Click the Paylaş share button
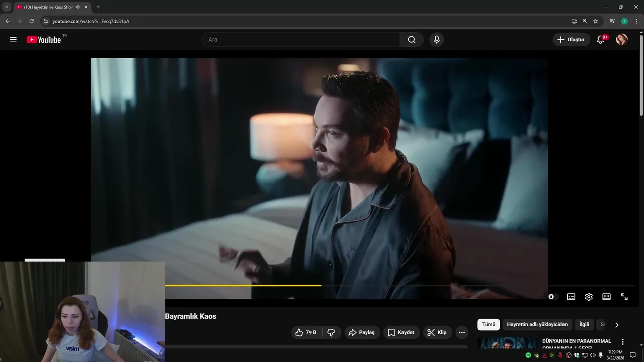Image resolution: width=644 pixels, height=362 pixels. (x=362, y=332)
